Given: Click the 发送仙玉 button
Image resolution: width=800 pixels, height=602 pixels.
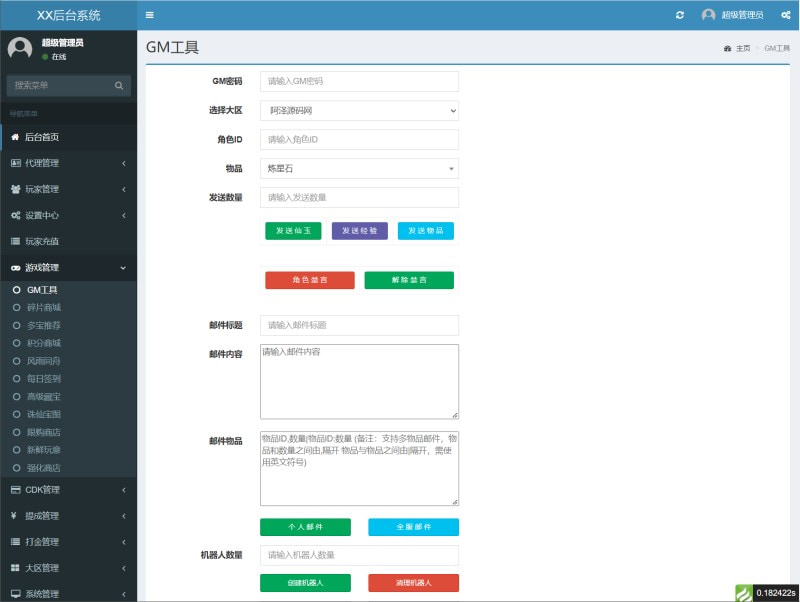Looking at the screenshot, I should [293, 231].
